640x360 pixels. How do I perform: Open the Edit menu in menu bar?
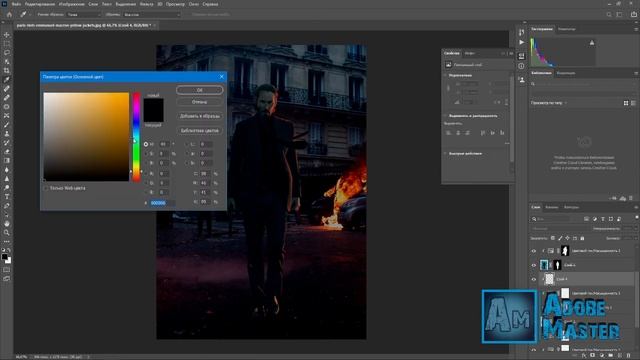coord(40,4)
